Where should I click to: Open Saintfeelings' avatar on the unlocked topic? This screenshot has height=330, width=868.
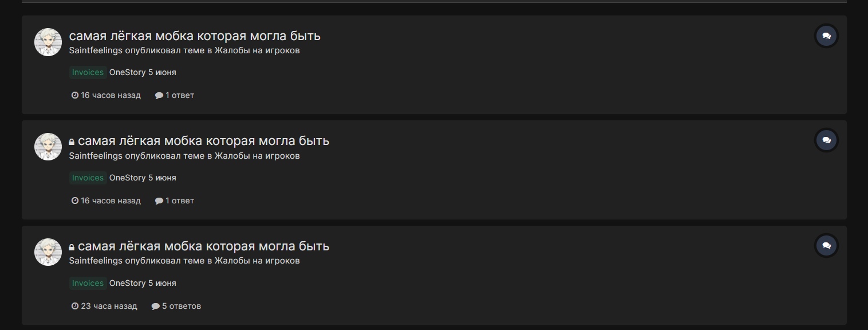coord(48,42)
